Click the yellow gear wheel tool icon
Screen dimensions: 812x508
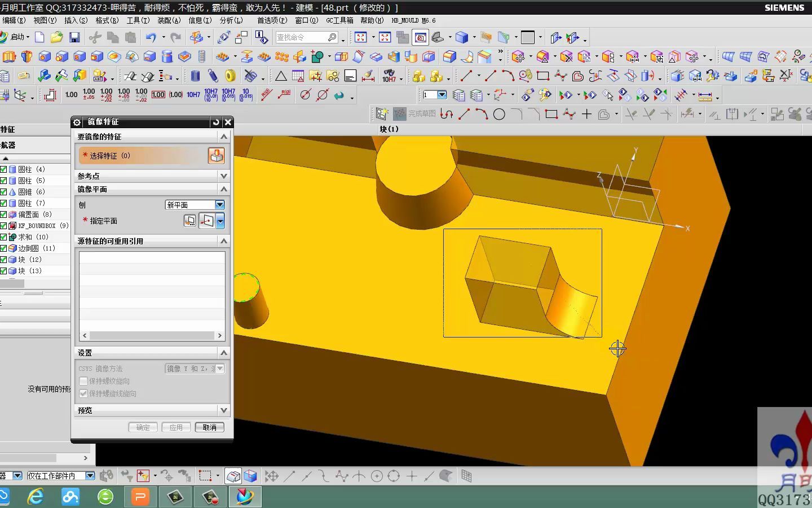click(230, 76)
